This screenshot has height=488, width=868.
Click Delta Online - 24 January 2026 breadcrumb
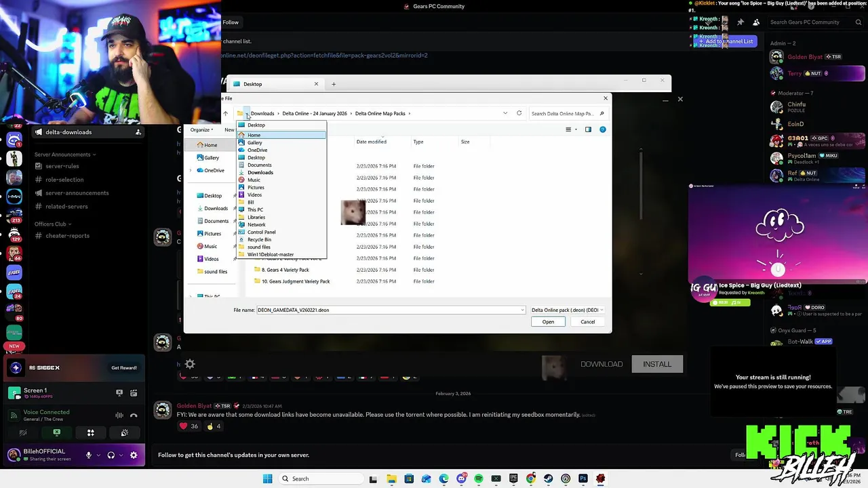[x=315, y=113]
